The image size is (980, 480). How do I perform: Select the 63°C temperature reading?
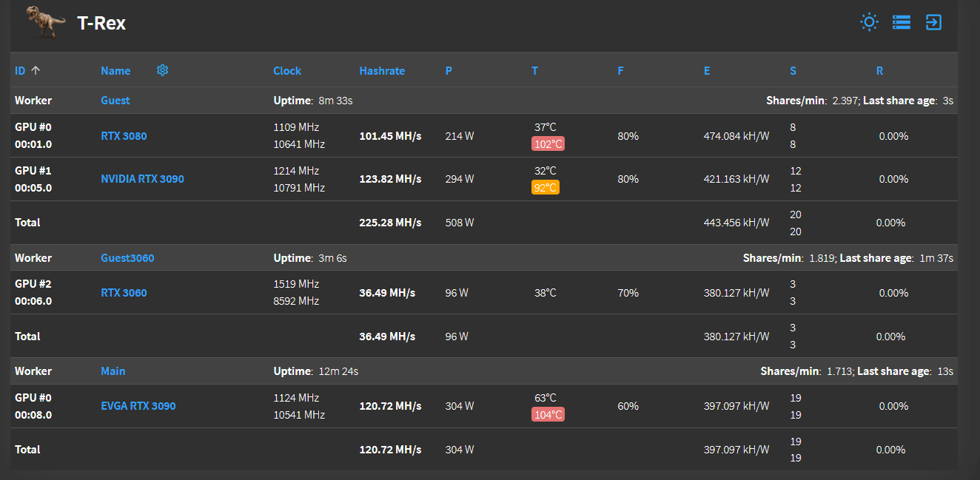tap(546, 398)
